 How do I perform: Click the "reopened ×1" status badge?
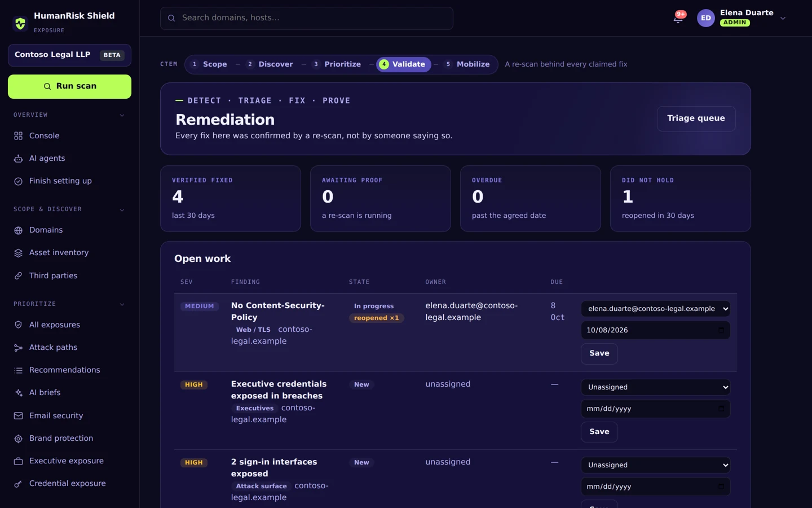[377, 318]
